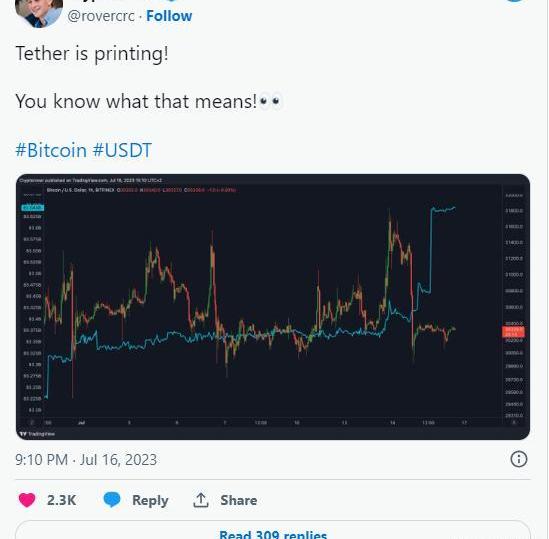Image resolution: width=549 pixels, height=539 pixels.
Task: Open the embedded TradingView chart image
Action: (273, 307)
